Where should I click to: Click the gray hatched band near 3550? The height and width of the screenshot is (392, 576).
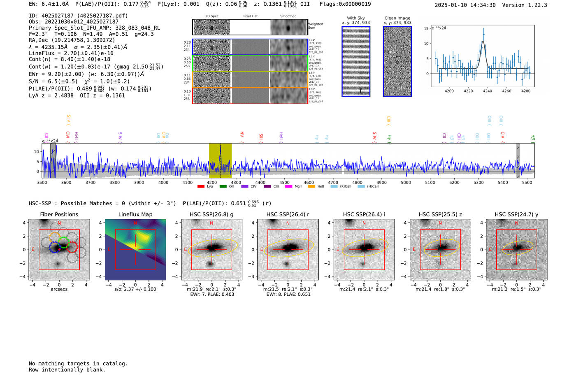coord(53,160)
